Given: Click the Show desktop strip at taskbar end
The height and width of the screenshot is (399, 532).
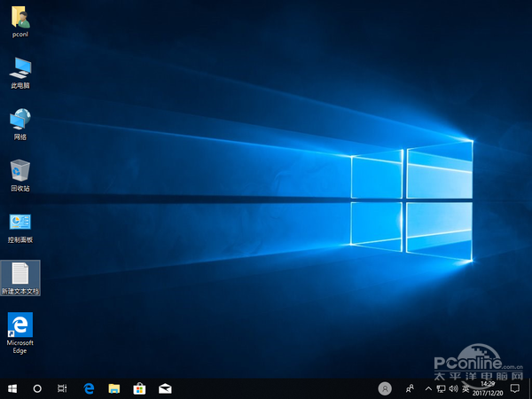Looking at the screenshot, I should (x=530, y=389).
